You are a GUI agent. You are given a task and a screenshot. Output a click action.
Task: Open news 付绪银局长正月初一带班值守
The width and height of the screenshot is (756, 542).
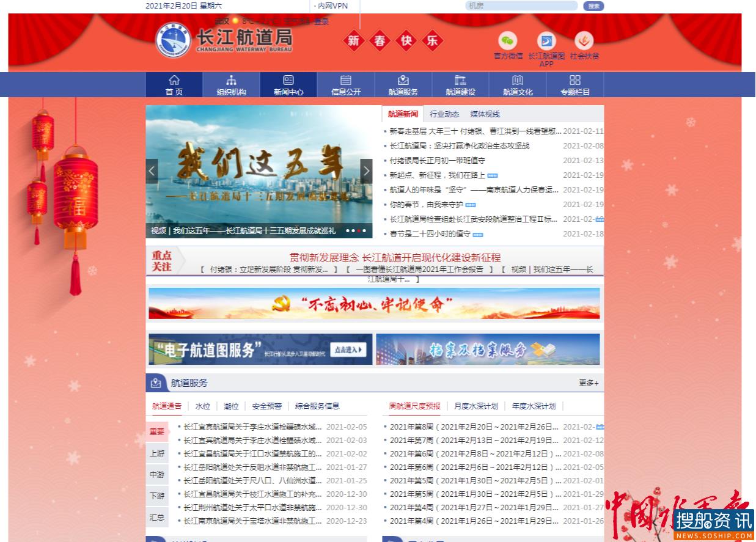(x=437, y=161)
